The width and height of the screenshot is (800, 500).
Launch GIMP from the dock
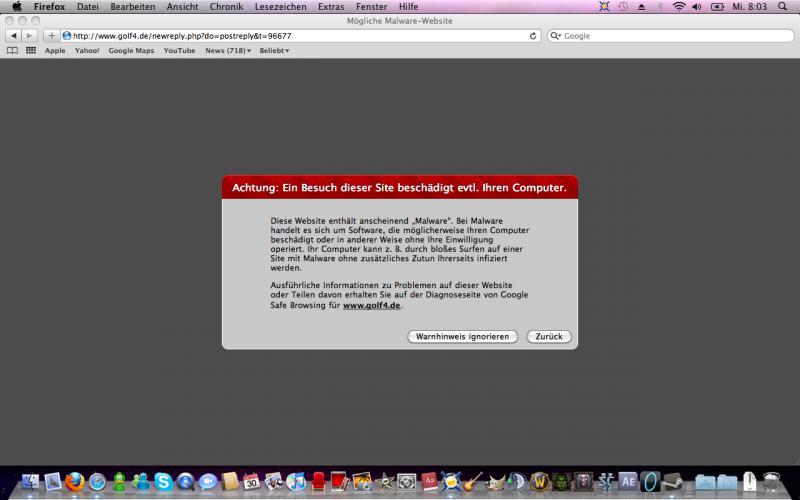[x=495, y=481]
